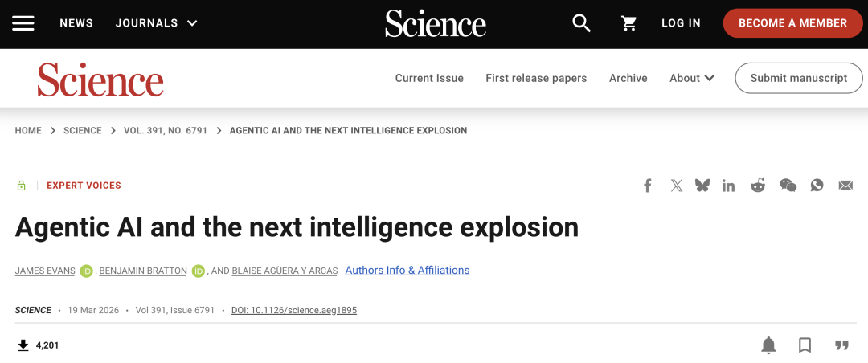The height and width of the screenshot is (363, 868).
Task: Share article on Bluesky
Action: pos(702,186)
